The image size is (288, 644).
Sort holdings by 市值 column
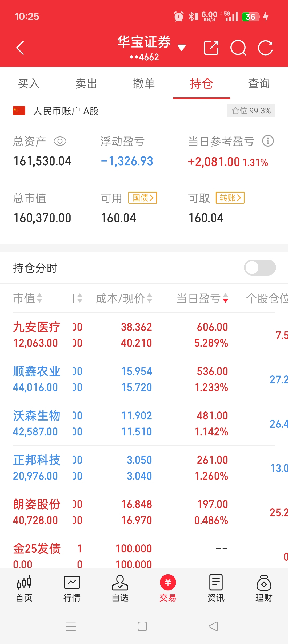[28, 298]
